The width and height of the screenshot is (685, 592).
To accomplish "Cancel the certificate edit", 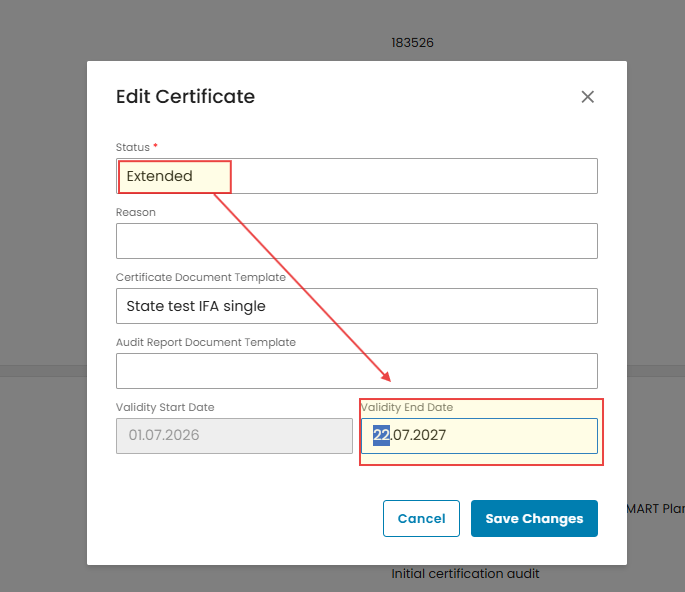I will pyautogui.click(x=421, y=518).
